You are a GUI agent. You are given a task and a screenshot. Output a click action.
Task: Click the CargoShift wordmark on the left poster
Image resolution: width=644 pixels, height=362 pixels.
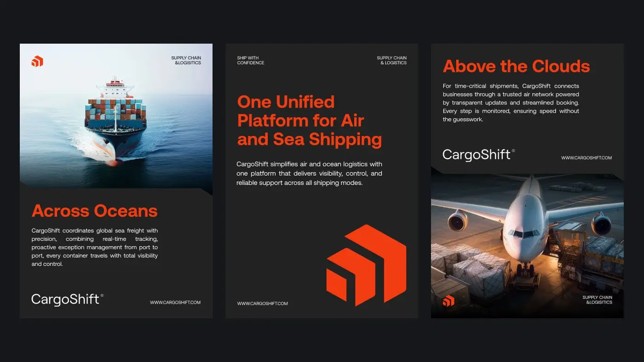67,299
